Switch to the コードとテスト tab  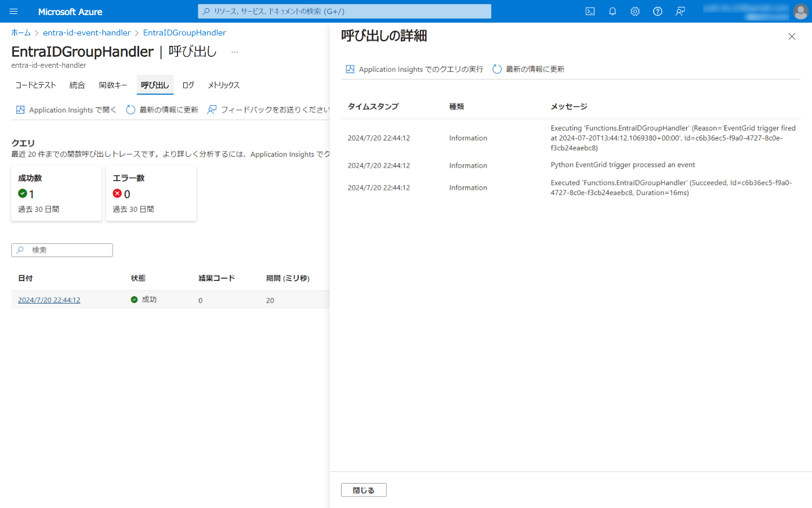click(36, 85)
